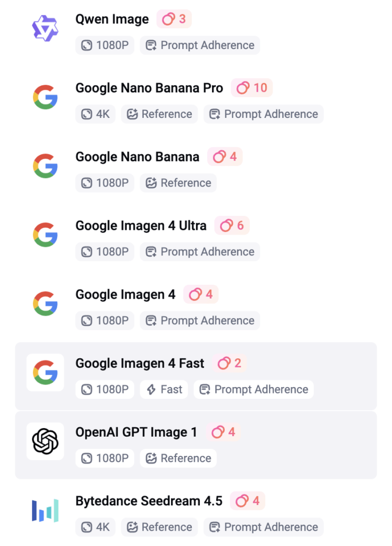This screenshot has height=546, width=392.
Task: Select OpenAI GPT Image 1 model
Action: 136,432
